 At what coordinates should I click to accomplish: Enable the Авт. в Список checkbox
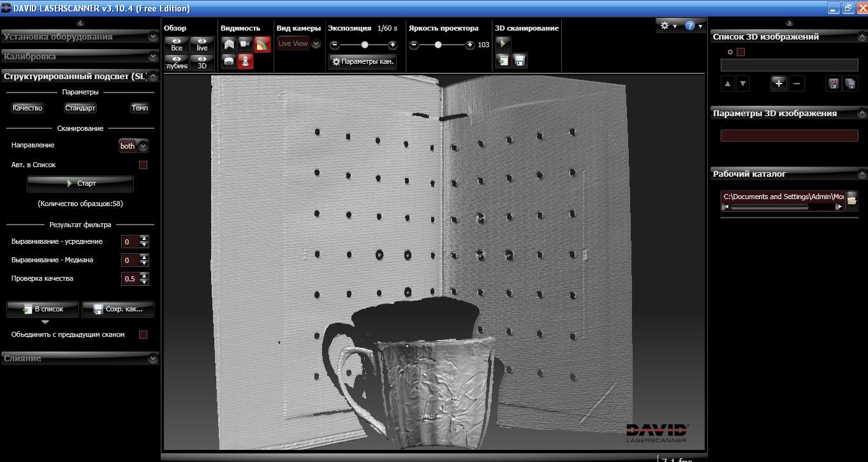[x=143, y=165]
